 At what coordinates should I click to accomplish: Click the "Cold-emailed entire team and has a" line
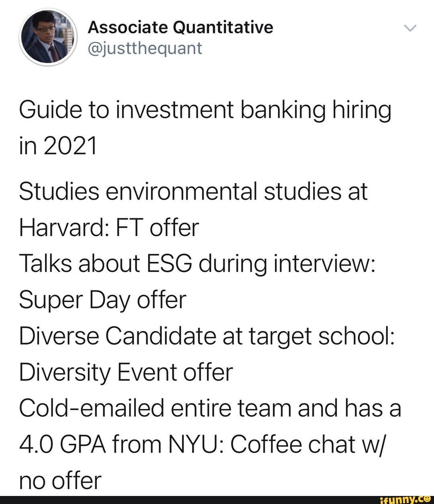(x=210, y=408)
